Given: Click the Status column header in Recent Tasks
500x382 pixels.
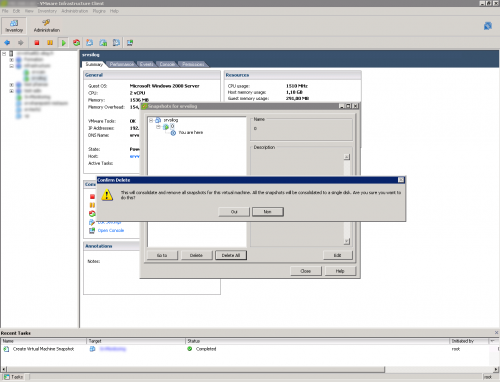Looking at the screenshot, I should pos(317,341).
